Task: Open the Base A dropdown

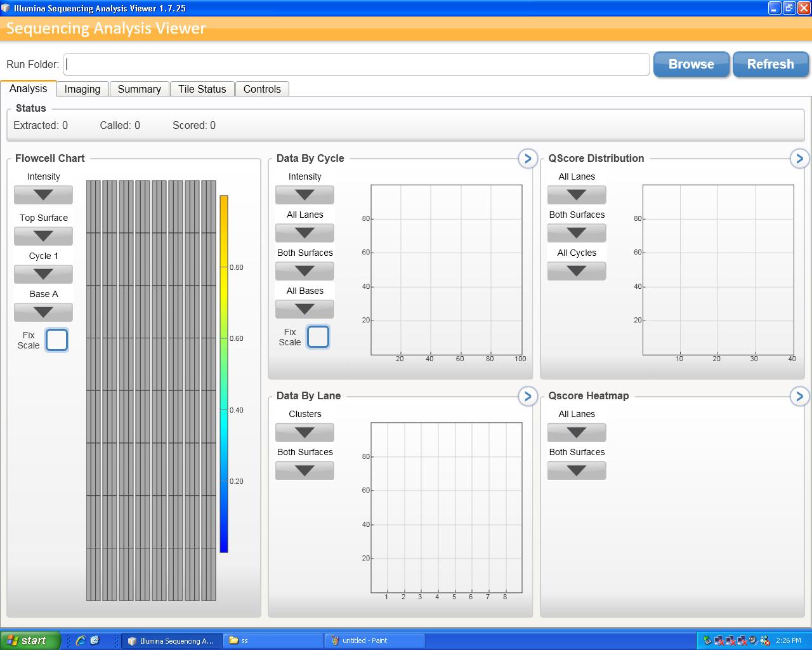Action: pos(43,312)
